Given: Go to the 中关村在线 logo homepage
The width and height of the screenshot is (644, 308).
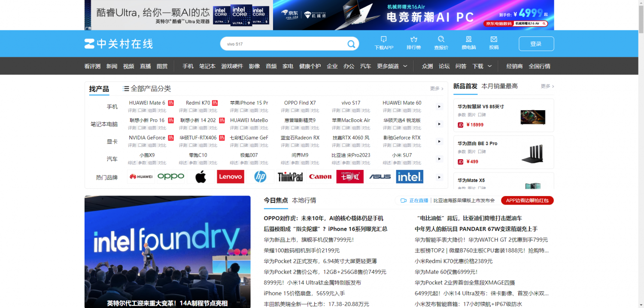Looking at the screenshot, I should coord(118,44).
